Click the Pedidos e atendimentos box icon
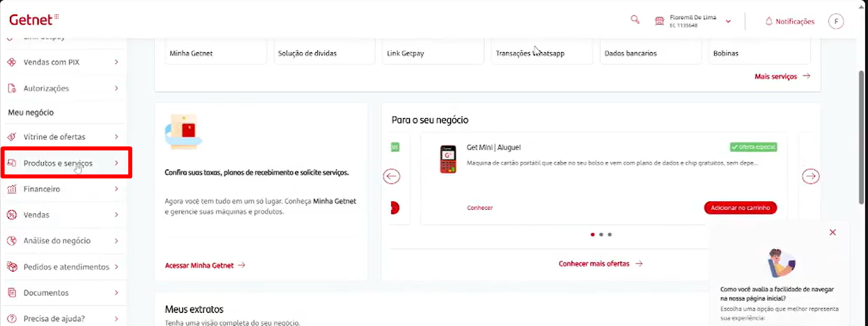The image size is (868, 326). (x=11, y=267)
